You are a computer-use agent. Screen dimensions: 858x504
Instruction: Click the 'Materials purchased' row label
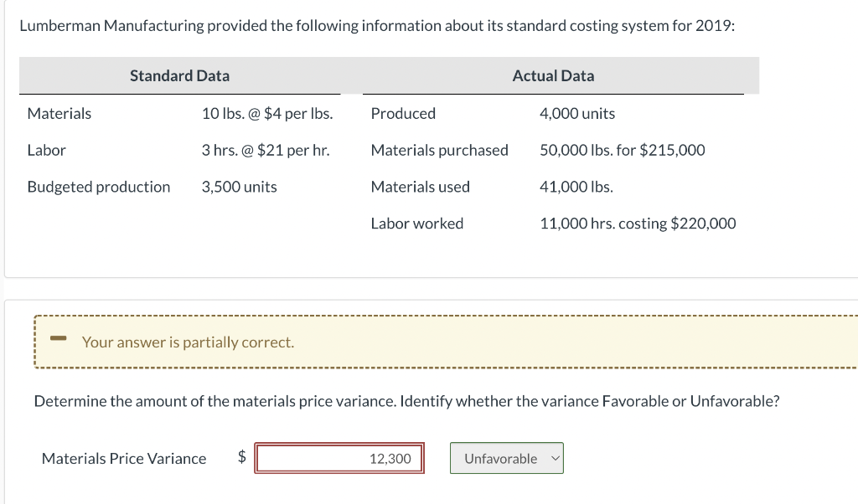point(439,150)
